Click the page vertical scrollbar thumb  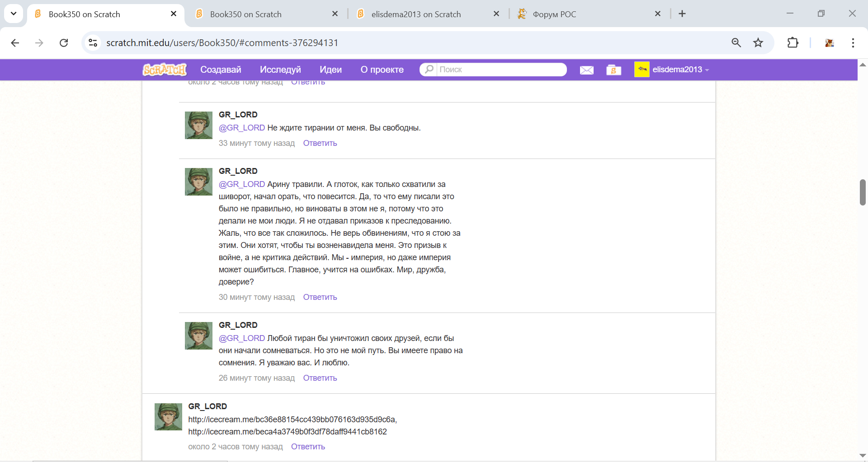tap(862, 192)
